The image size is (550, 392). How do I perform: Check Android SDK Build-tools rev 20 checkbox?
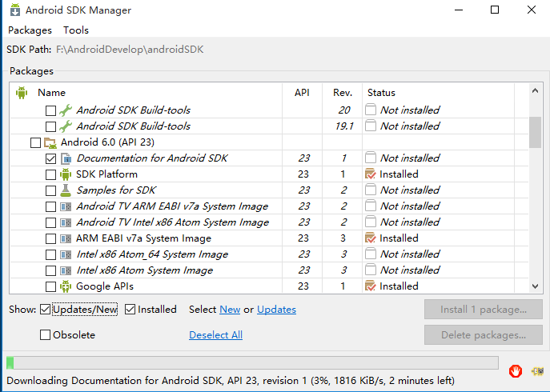click(x=51, y=110)
